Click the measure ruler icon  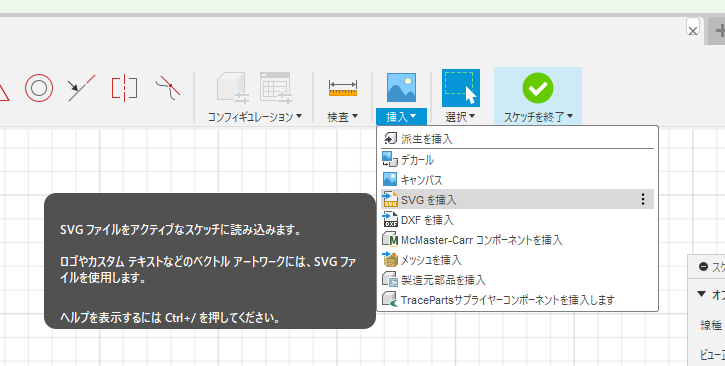click(343, 88)
